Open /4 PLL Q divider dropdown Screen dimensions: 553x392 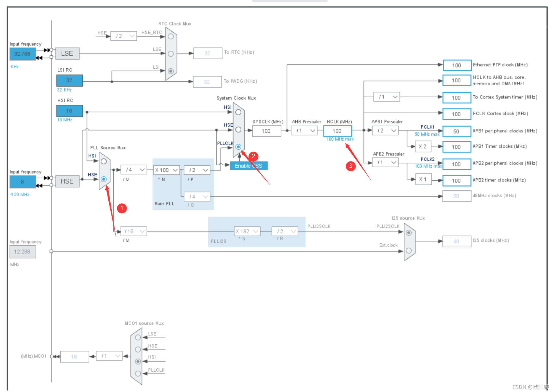(x=197, y=197)
